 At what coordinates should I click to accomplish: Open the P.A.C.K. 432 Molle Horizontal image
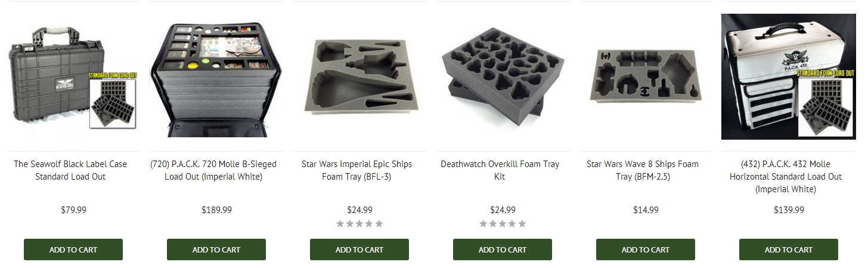pyautogui.click(x=788, y=76)
